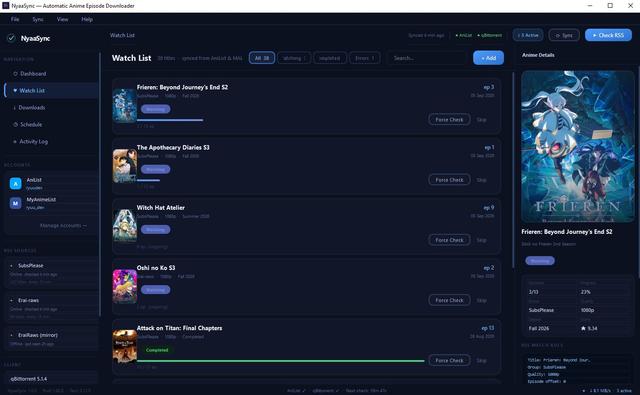640x395 pixels.
Task: Skip episode for Frieren: Beyond Journey's End S2
Action: click(482, 120)
